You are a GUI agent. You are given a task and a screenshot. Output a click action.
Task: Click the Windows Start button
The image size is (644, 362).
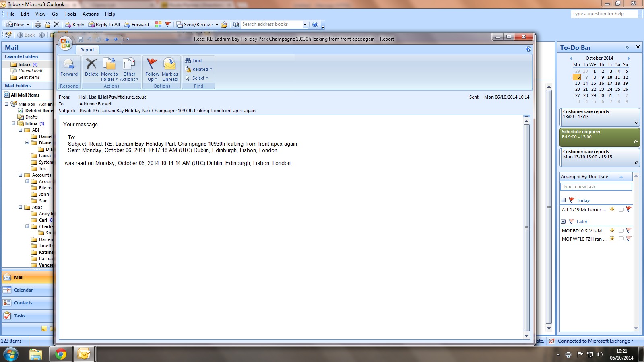pyautogui.click(x=11, y=354)
